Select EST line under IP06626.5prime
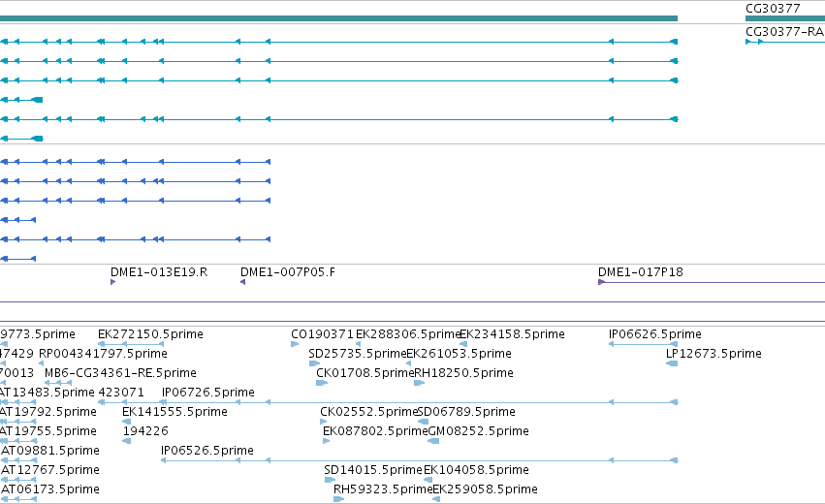Image resolution: width=825 pixels, height=504 pixels. click(643, 344)
